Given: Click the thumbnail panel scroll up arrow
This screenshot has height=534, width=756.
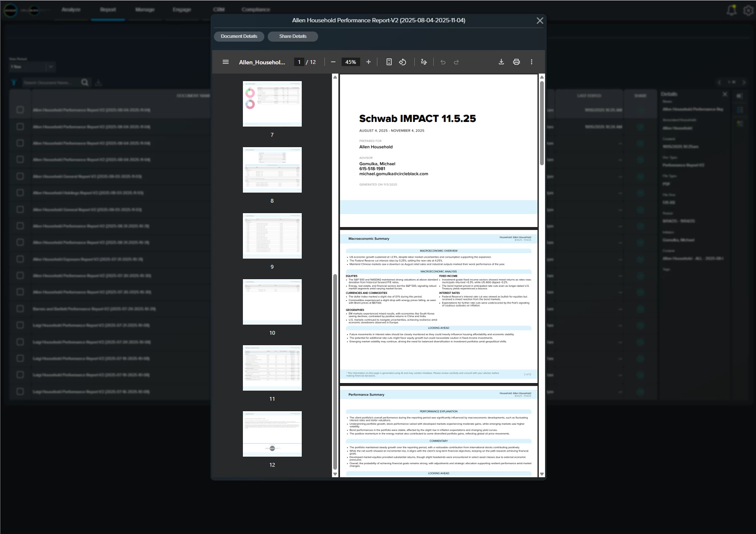Looking at the screenshot, I should (x=335, y=77).
